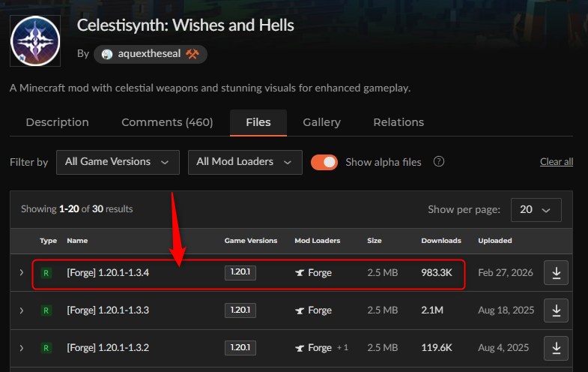Click the Feb 27, 2026 upload date
Image resolution: width=588 pixels, height=372 pixels.
coord(506,272)
